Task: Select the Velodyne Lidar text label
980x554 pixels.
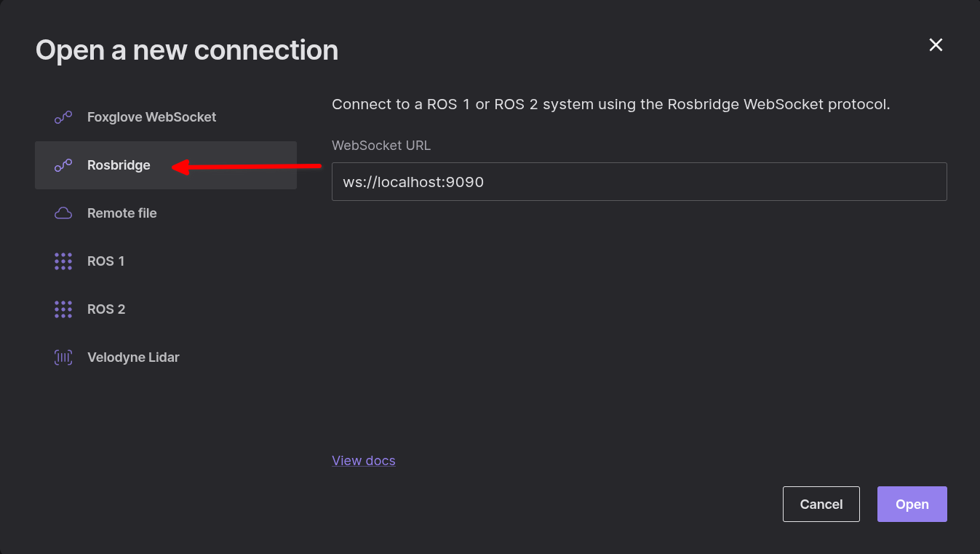Action: (133, 357)
